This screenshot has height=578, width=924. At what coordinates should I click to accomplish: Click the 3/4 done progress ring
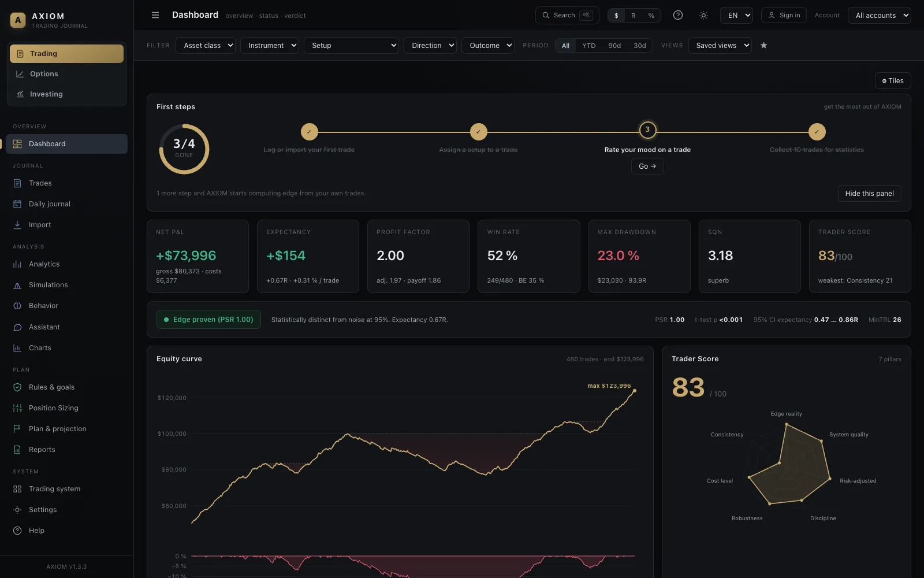pos(184,149)
